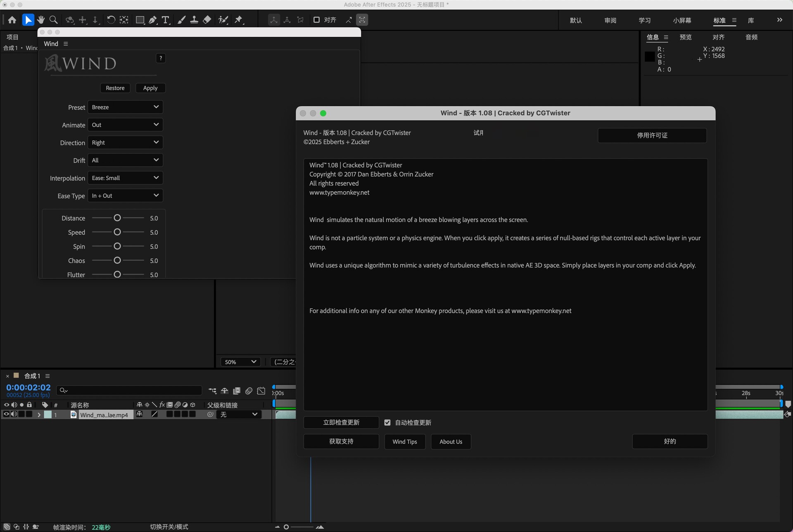Hide the Wind_ma..lae.mp4 layer's eye toggle

[x=6, y=414]
